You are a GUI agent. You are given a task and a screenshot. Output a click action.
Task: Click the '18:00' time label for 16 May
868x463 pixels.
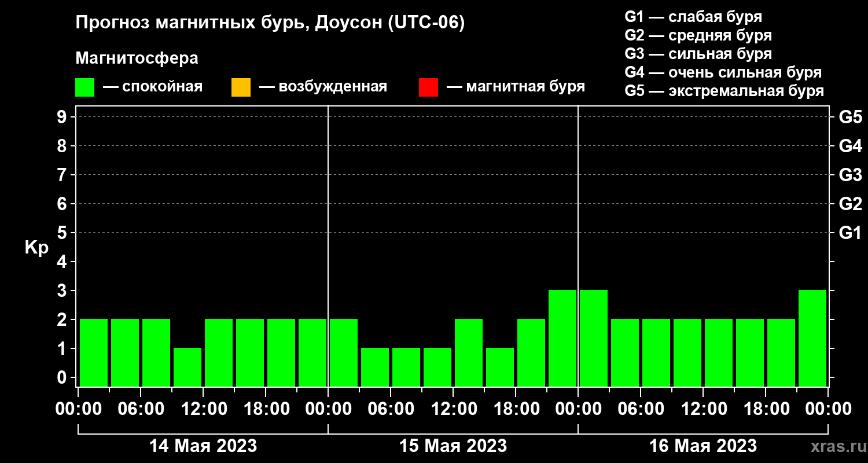point(766,409)
